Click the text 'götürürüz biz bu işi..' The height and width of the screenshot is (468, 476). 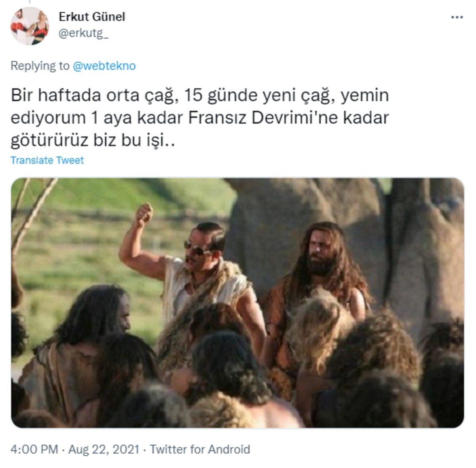pyautogui.click(x=92, y=141)
